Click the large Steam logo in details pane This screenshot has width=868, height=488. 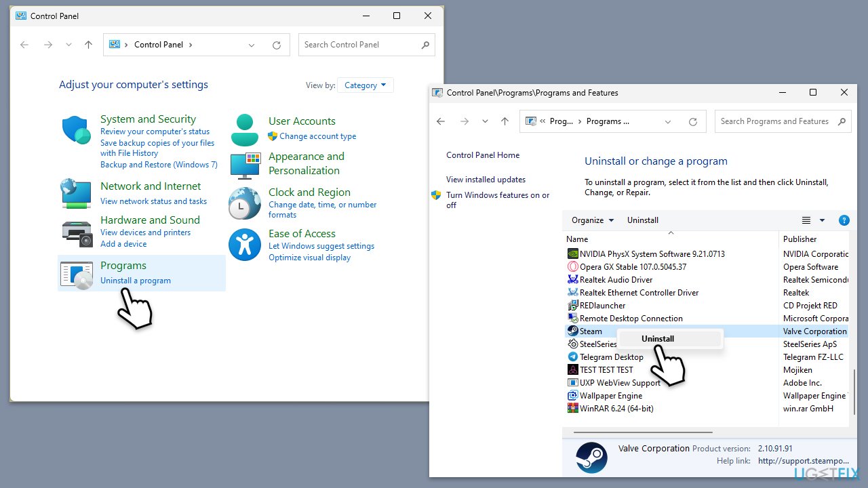tap(591, 457)
